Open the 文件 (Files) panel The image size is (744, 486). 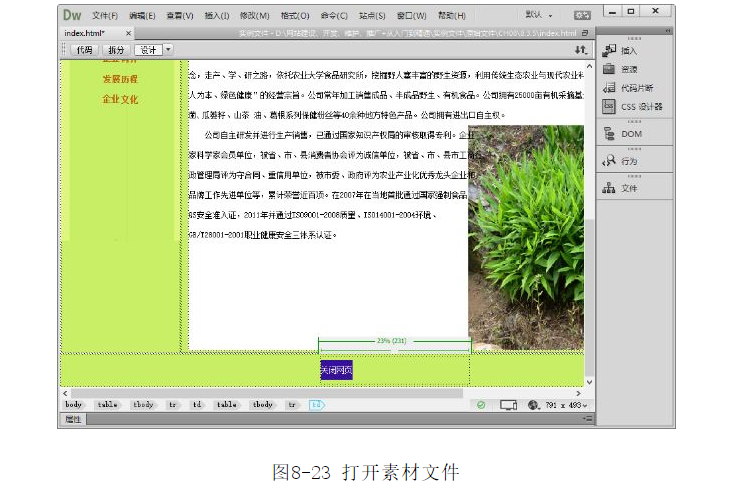(x=627, y=187)
